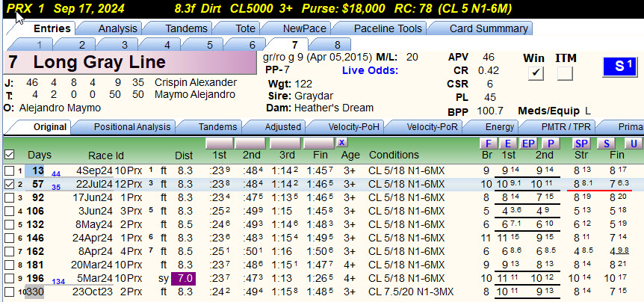
Task: Click the 1:45 7 final time of 4Sep24
Action: (320, 171)
